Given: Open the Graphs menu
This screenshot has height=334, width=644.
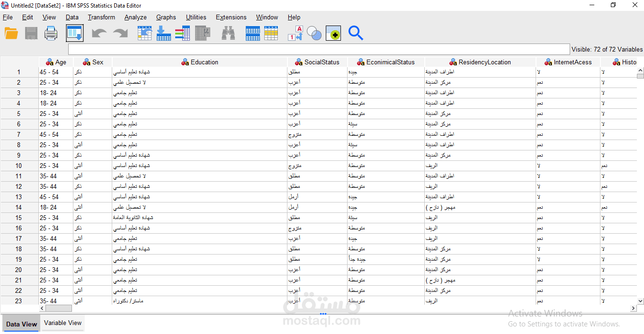Looking at the screenshot, I should 166,17.
